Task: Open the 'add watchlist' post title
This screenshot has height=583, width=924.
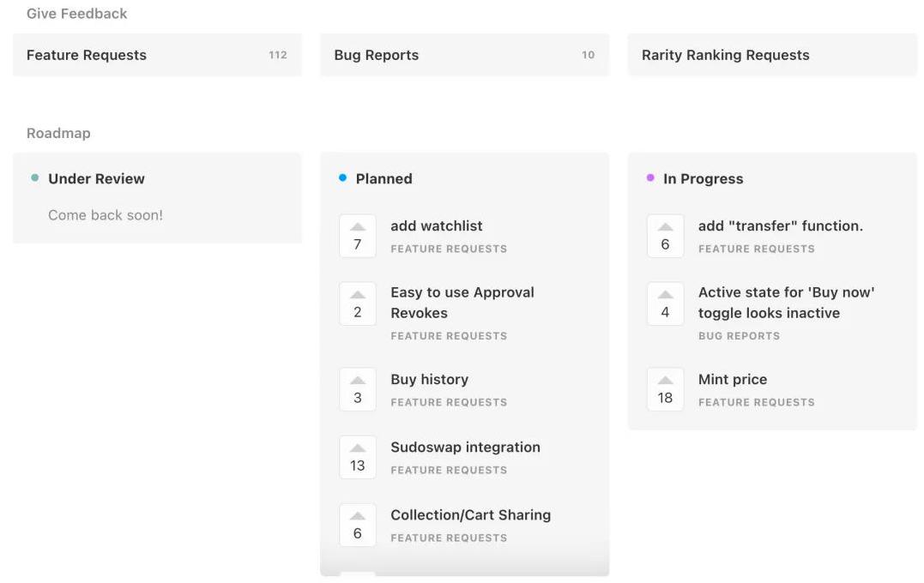Action: coord(436,226)
